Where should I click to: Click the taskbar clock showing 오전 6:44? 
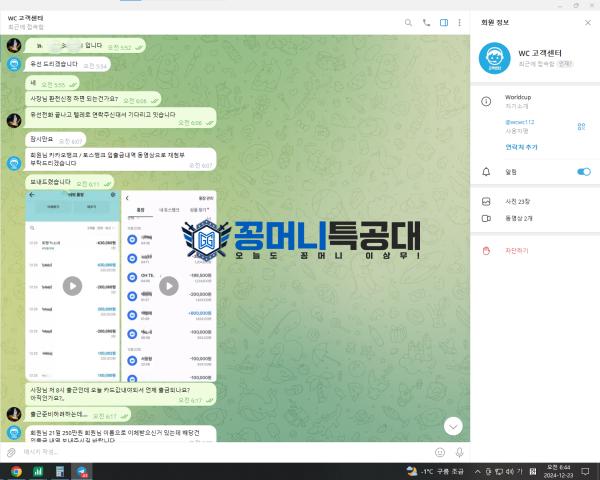(558, 471)
